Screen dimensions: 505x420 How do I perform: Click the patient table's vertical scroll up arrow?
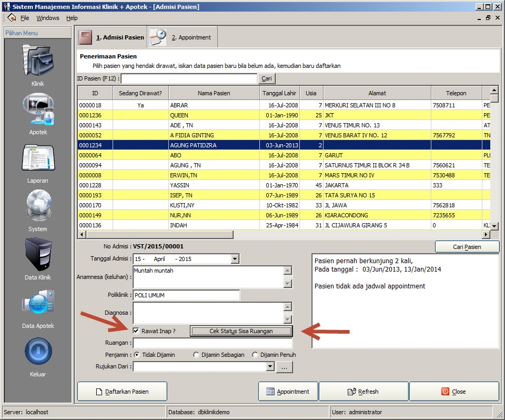pos(494,89)
